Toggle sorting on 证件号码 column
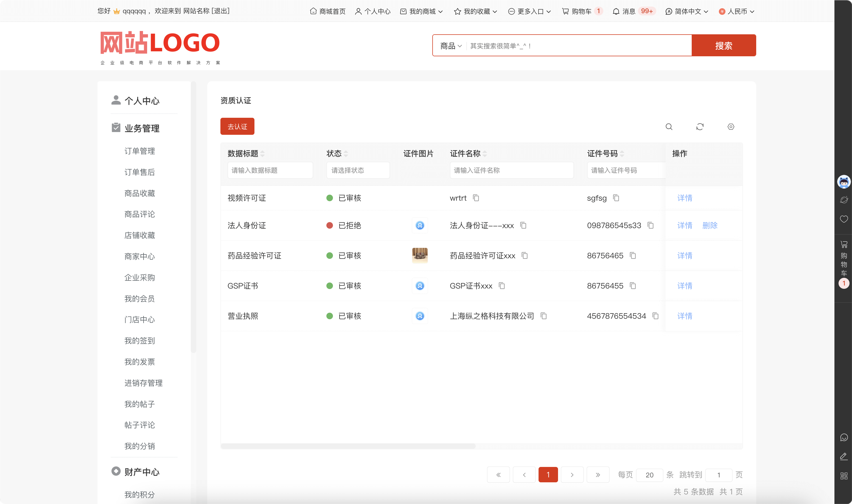 622,154
